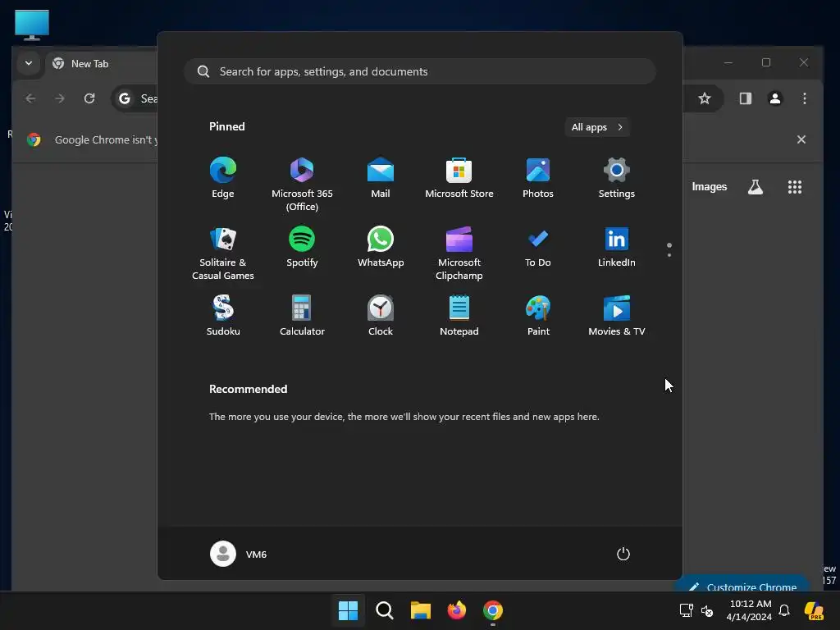840x630 pixels.
Task: Open the Edge pinned app
Action: (223, 178)
